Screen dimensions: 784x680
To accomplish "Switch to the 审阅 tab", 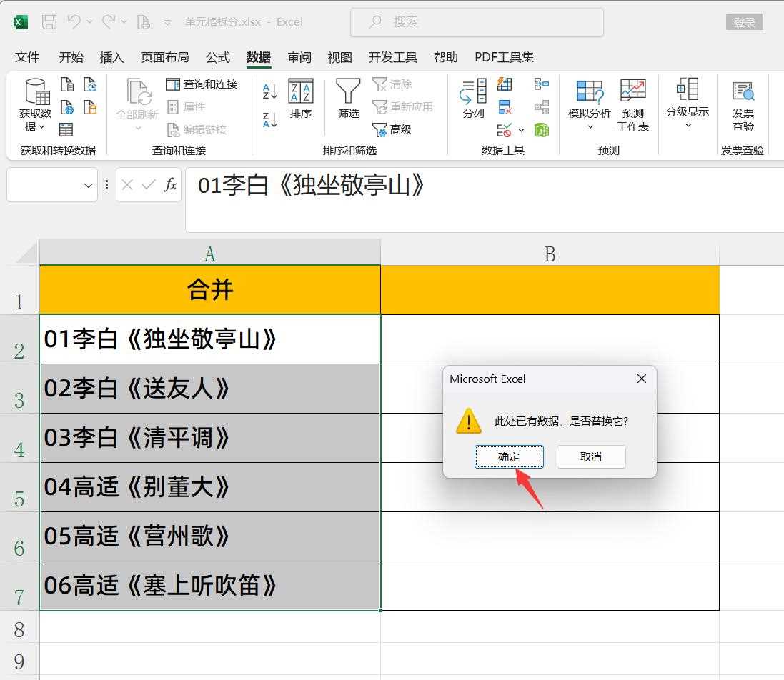I will pos(299,57).
